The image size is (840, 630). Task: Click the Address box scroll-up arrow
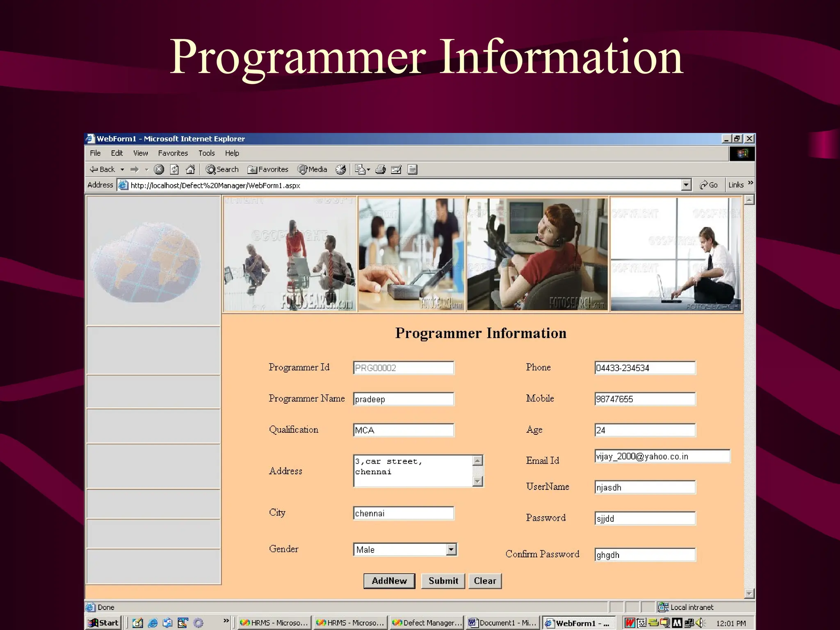point(477,460)
